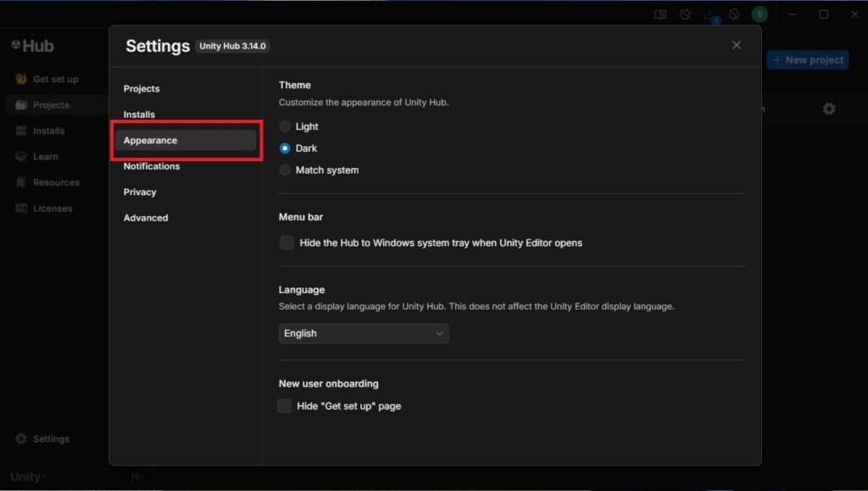The width and height of the screenshot is (868, 491).
Task: Click the Unity wordmark at sidebar bottom
Action: coord(26,477)
